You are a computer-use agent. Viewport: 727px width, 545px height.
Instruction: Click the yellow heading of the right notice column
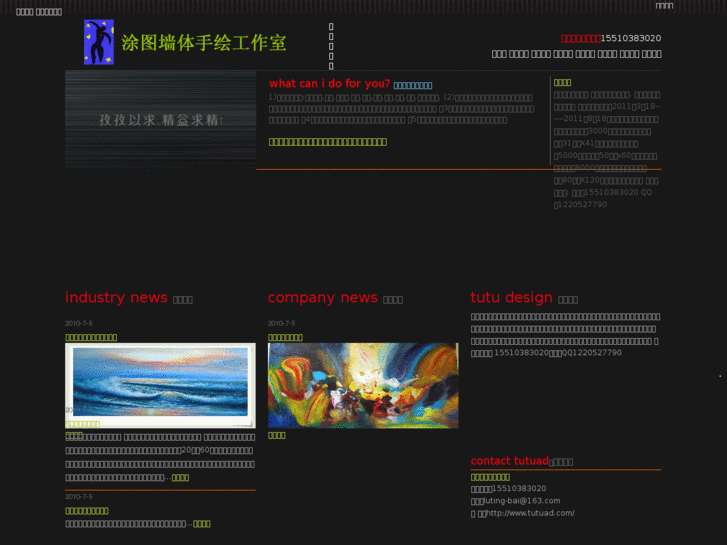click(562, 83)
